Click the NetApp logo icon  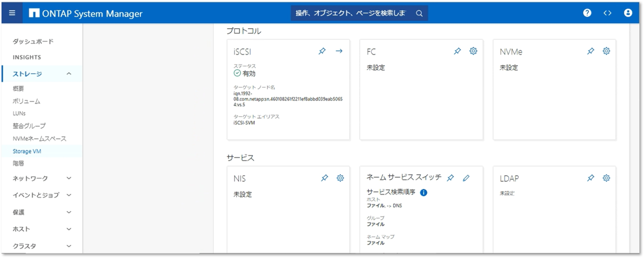[x=34, y=14]
